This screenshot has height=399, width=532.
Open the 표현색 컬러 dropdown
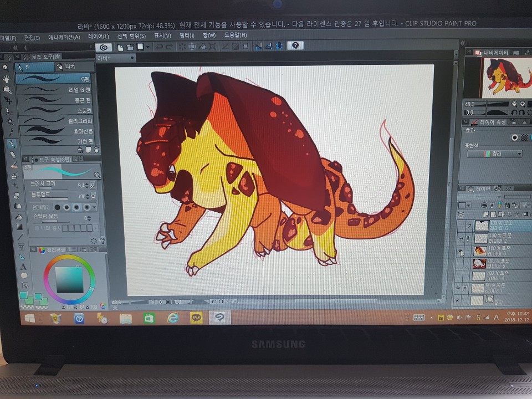click(x=494, y=154)
